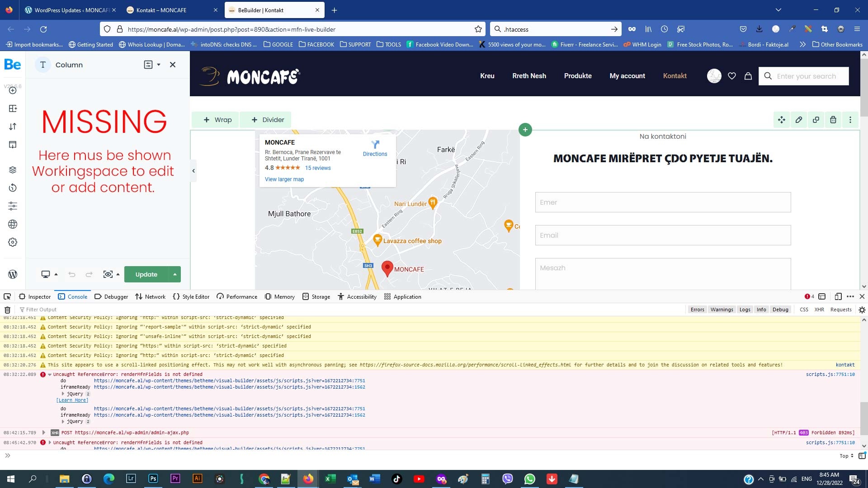This screenshot has height=488, width=868.
Task: Delete column with the trash icon
Action: pos(833,120)
